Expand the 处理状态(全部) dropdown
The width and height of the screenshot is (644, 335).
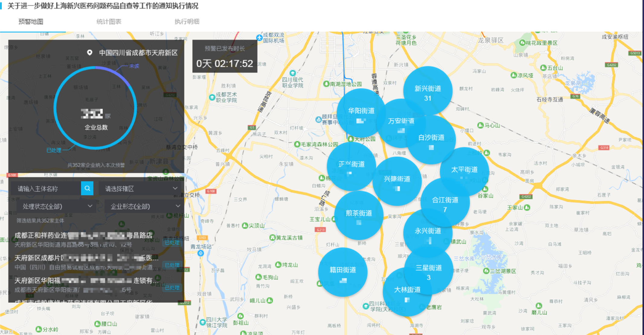(x=56, y=206)
